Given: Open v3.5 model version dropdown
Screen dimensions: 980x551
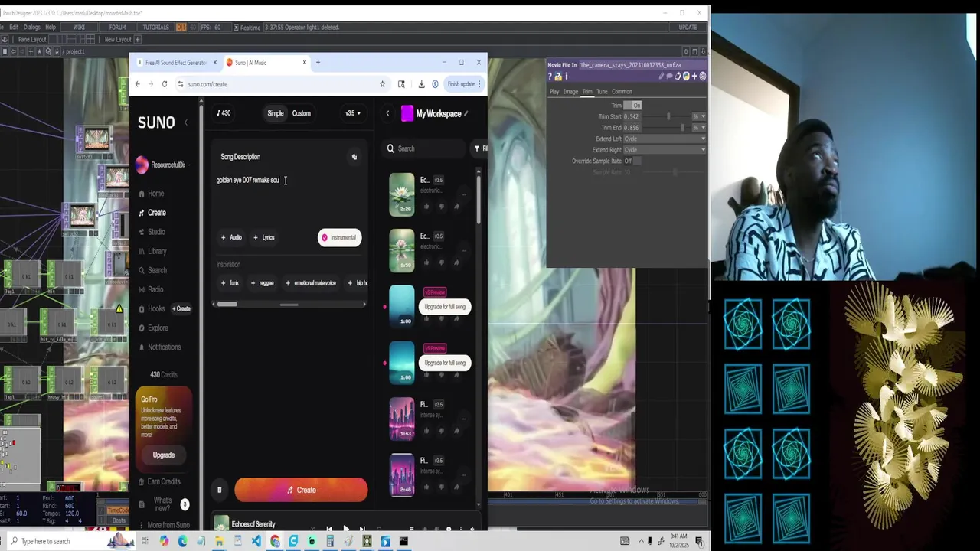Looking at the screenshot, I should [x=352, y=113].
